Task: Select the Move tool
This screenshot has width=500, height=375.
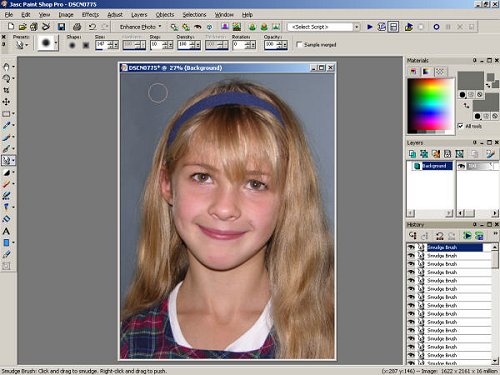Action: coord(6,102)
